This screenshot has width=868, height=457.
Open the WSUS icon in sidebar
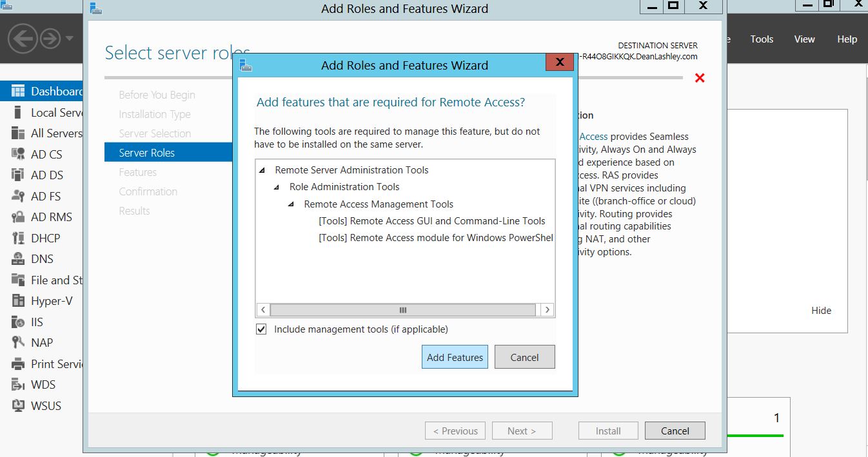[x=18, y=406]
